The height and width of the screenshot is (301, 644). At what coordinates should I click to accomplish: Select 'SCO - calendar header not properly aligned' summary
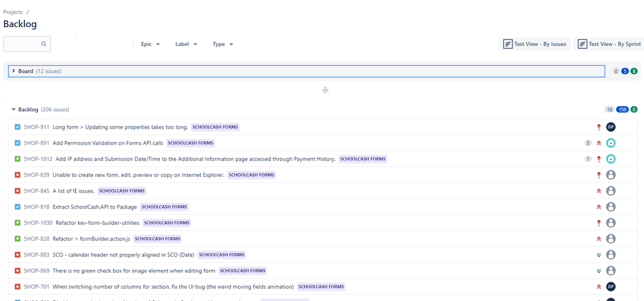click(123, 254)
